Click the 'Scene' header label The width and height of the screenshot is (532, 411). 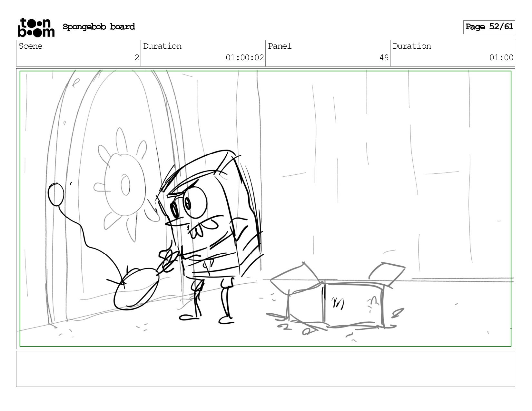point(30,46)
